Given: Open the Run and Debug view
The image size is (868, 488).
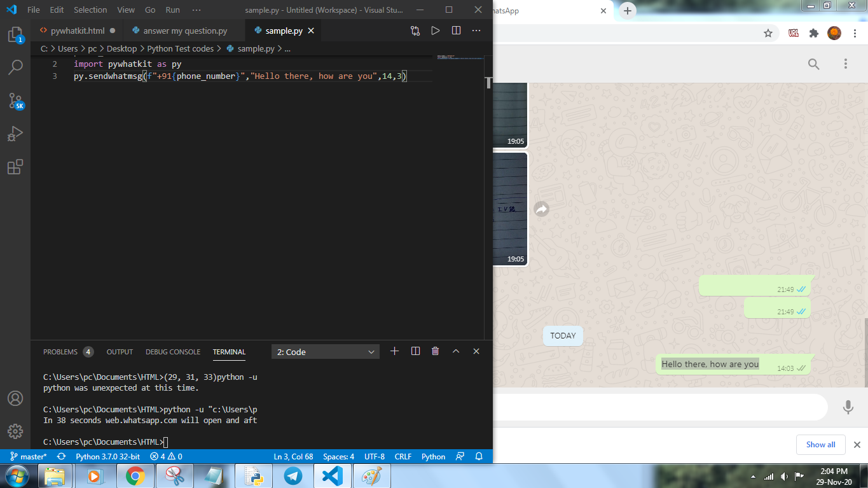Looking at the screenshot, I should [x=15, y=134].
